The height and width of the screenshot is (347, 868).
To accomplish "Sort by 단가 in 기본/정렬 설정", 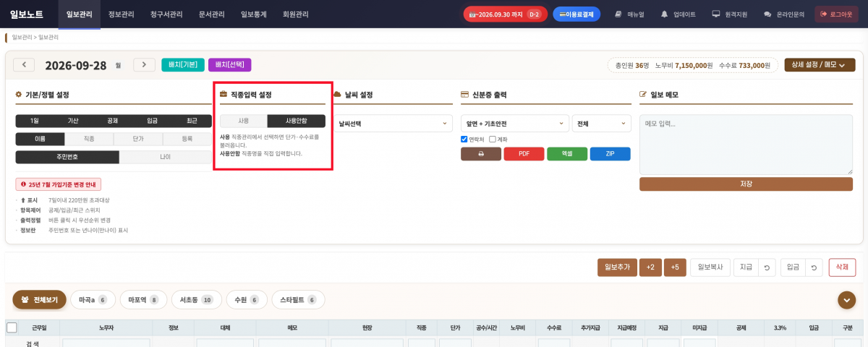I will coord(138,139).
